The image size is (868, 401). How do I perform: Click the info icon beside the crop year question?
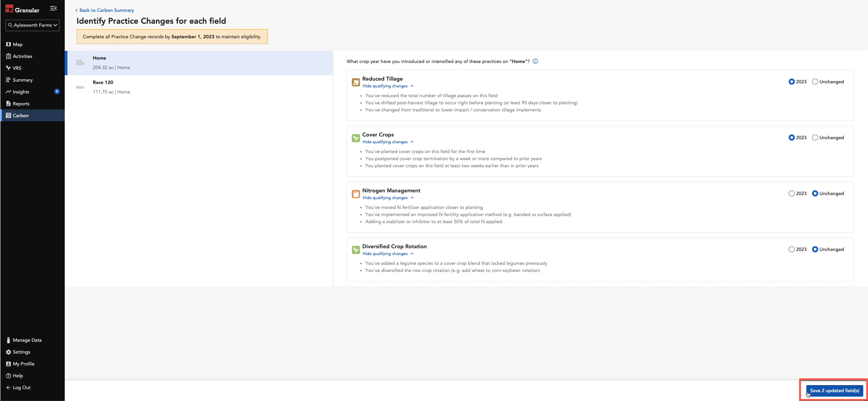(x=535, y=61)
